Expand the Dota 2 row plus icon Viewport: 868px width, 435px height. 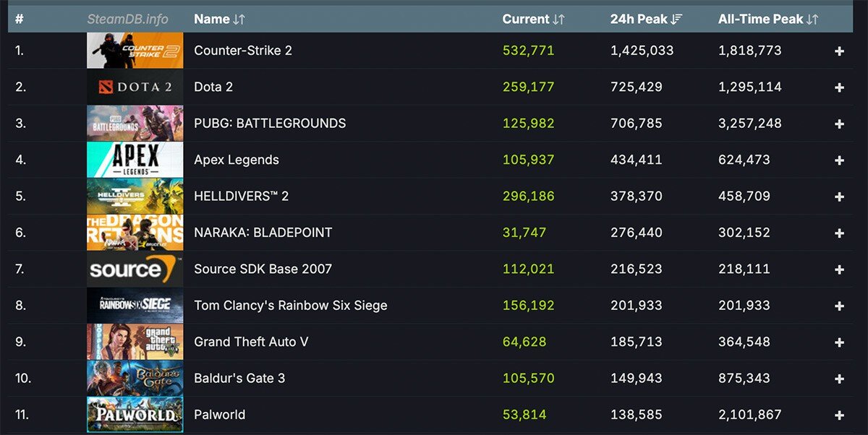coord(839,87)
